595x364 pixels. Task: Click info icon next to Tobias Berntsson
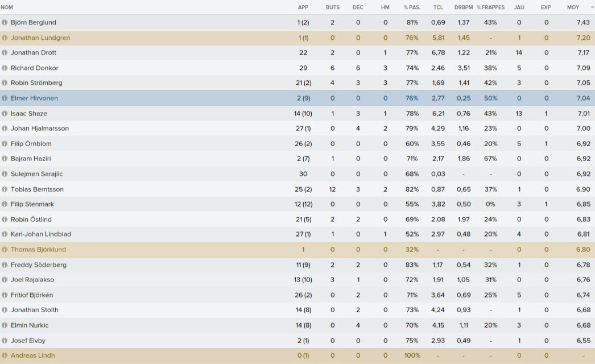tap(5, 189)
